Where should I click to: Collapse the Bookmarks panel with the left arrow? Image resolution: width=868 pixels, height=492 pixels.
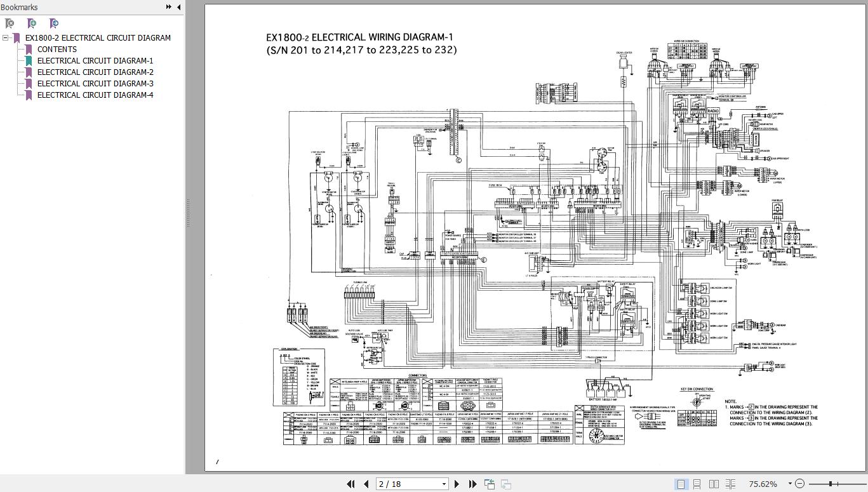178,7
